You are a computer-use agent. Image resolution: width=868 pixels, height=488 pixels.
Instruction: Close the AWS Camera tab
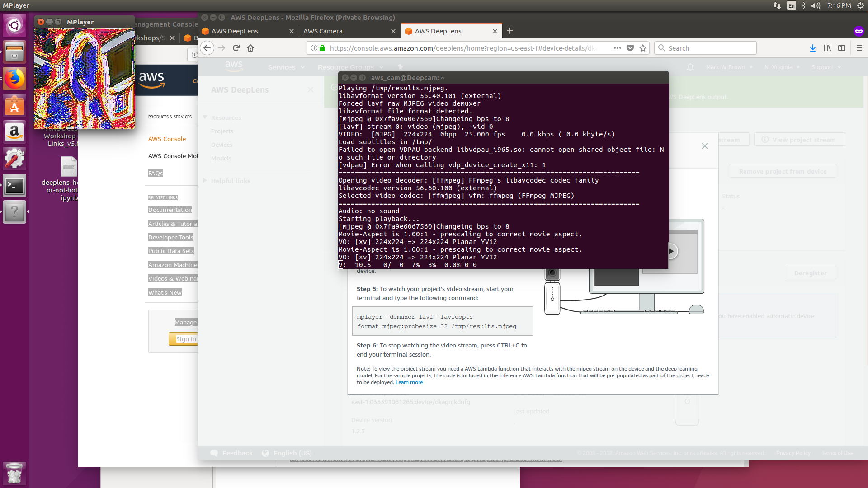point(393,31)
